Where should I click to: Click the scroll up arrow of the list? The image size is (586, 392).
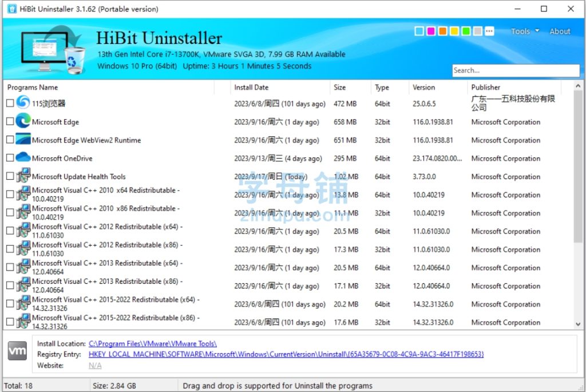click(x=578, y=86)
